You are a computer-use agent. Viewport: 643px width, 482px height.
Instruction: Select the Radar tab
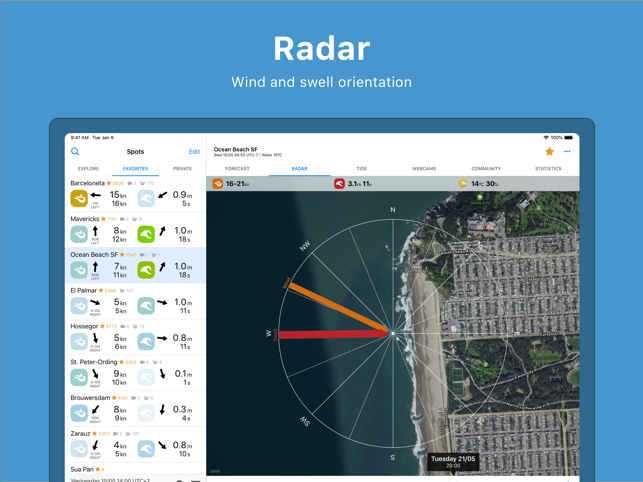299,169
